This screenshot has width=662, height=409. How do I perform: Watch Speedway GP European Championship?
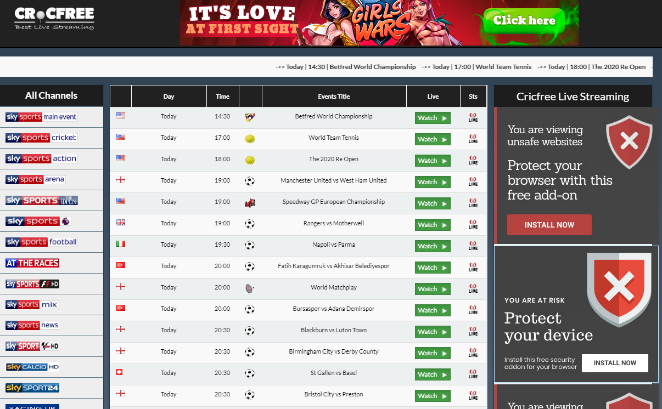433,203
